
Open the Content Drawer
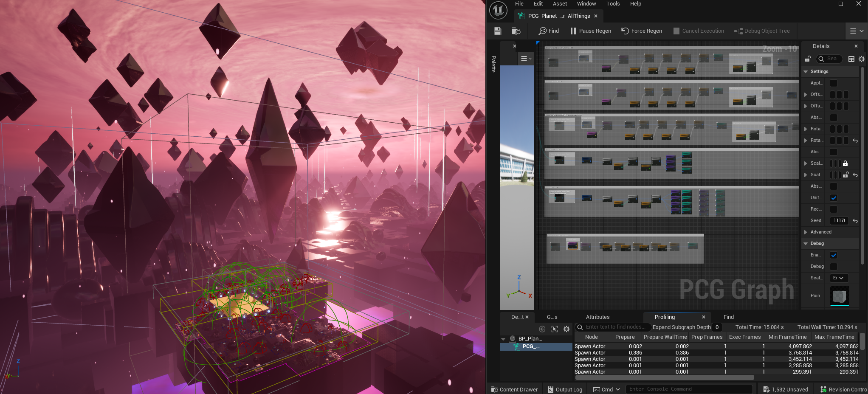coord(514,389)
